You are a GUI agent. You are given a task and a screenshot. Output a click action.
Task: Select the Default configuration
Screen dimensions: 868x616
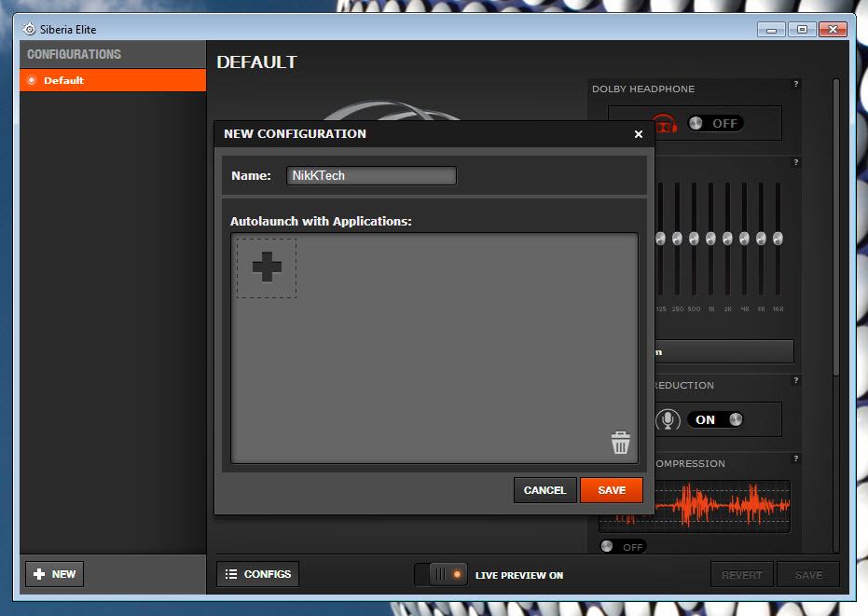click(x=113, y=80)
